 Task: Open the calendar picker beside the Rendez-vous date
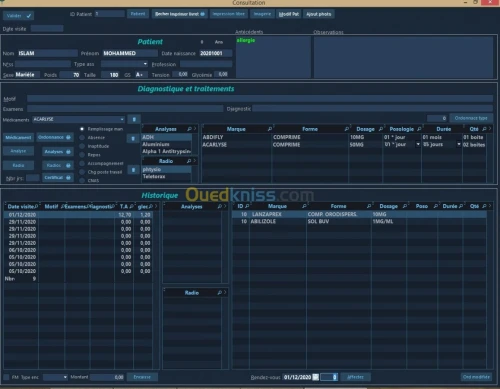315,377
